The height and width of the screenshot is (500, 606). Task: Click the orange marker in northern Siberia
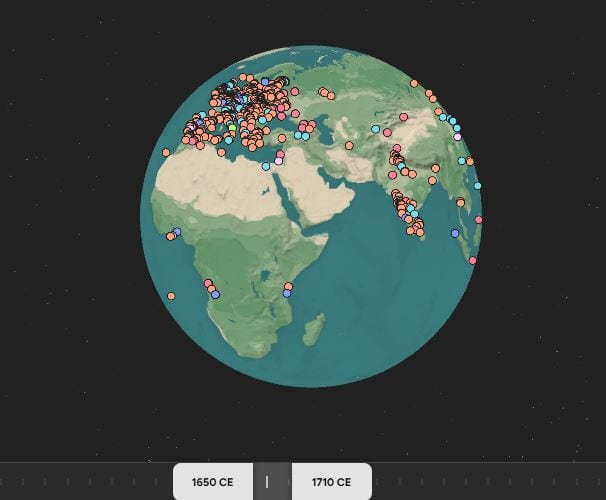pyautogui.click(x=414, y=83)
